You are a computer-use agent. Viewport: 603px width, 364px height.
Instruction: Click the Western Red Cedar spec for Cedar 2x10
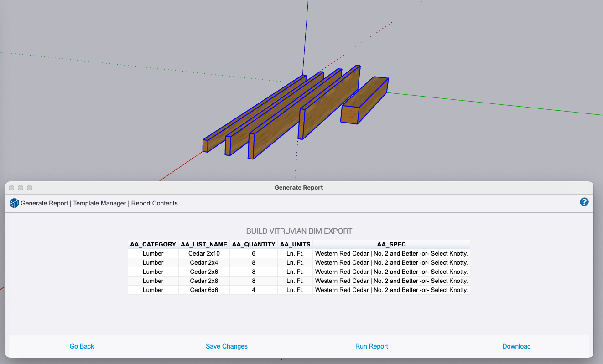[391, 253]
